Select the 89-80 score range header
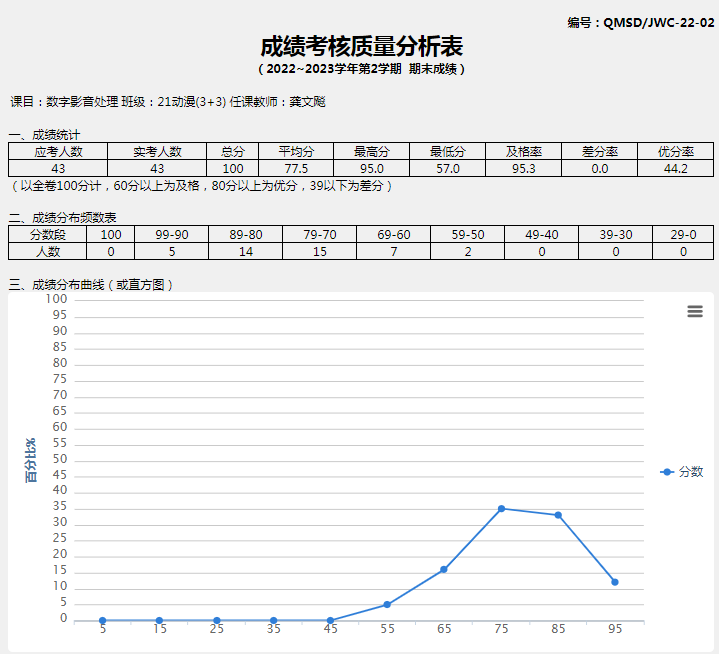 pyautogui.click(x=246, y=234)
